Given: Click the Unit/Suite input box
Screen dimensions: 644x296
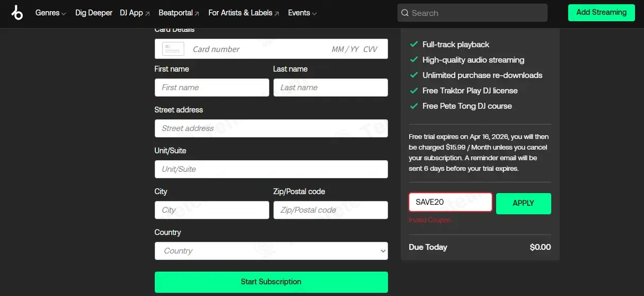Looking at the screenshot, I should tap(271, 169).
